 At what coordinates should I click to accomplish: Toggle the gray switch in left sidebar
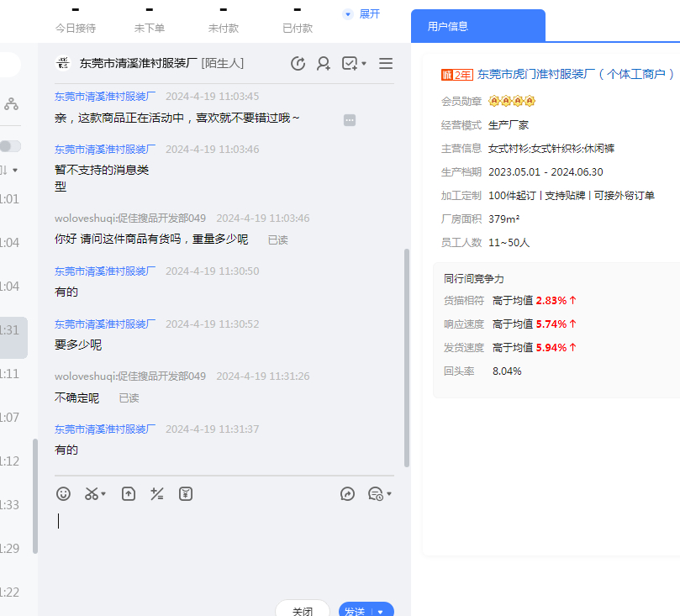point(10,146)
